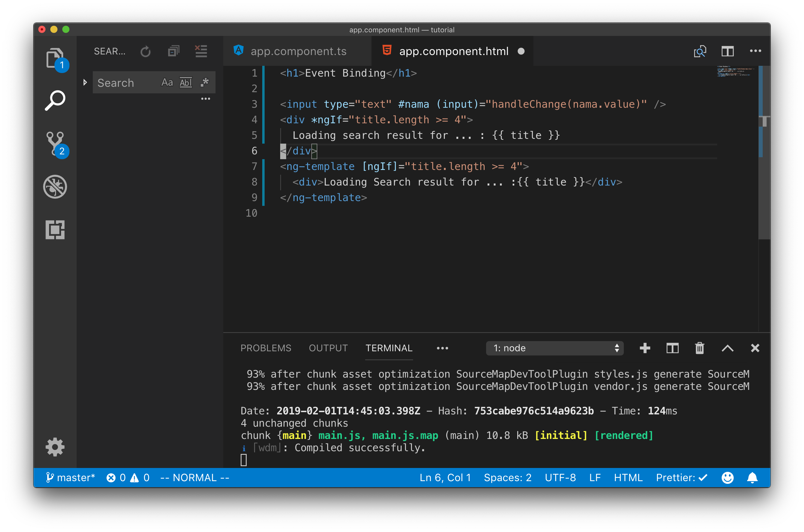Screen dimensions: 804x532
Task: Click the '<h1>Event Binding</h1>' code line
Action: (348, 73)
